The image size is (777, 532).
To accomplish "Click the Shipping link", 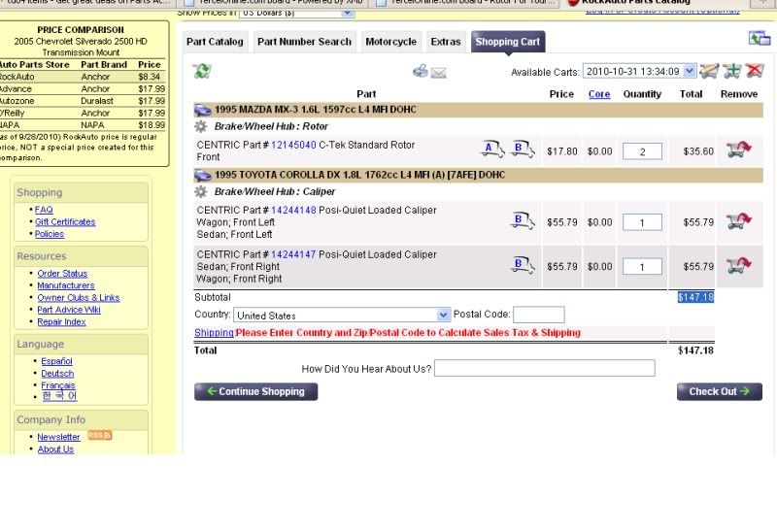I will click(214, 333).
